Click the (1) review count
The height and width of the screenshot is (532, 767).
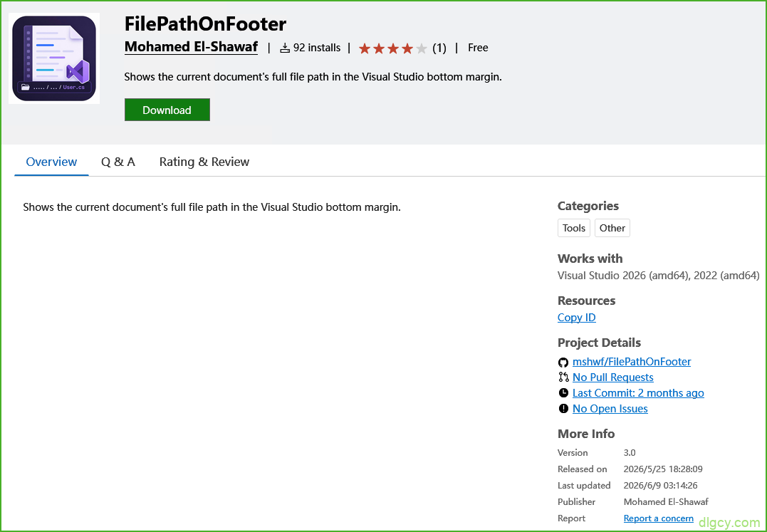439,48
